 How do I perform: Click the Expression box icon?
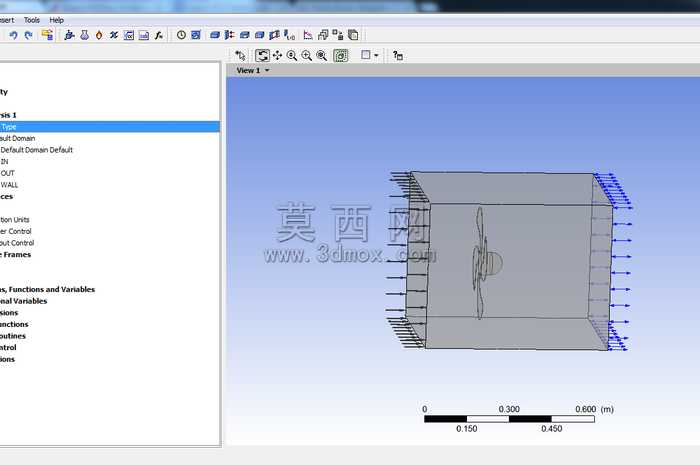click(x=129, y=35)
